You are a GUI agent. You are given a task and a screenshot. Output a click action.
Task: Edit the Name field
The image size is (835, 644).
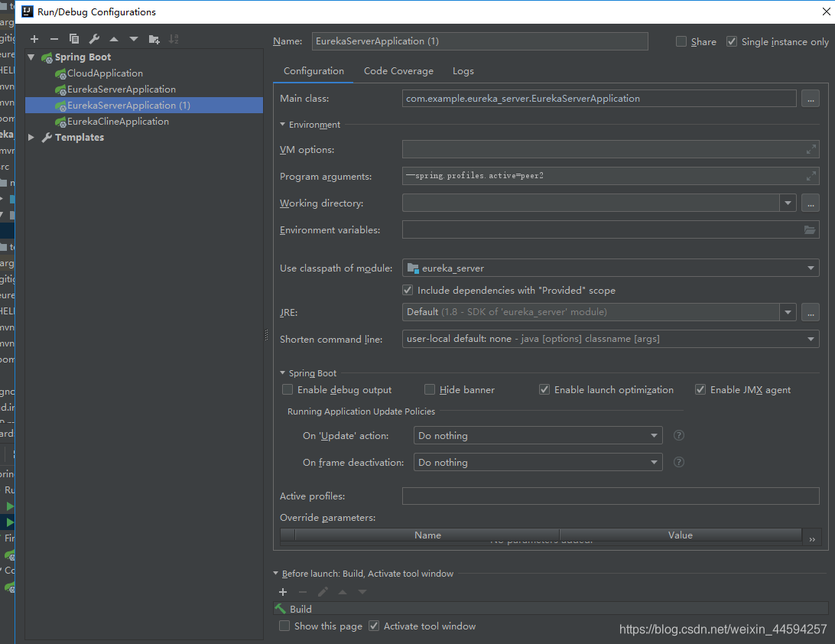(479, 41)
